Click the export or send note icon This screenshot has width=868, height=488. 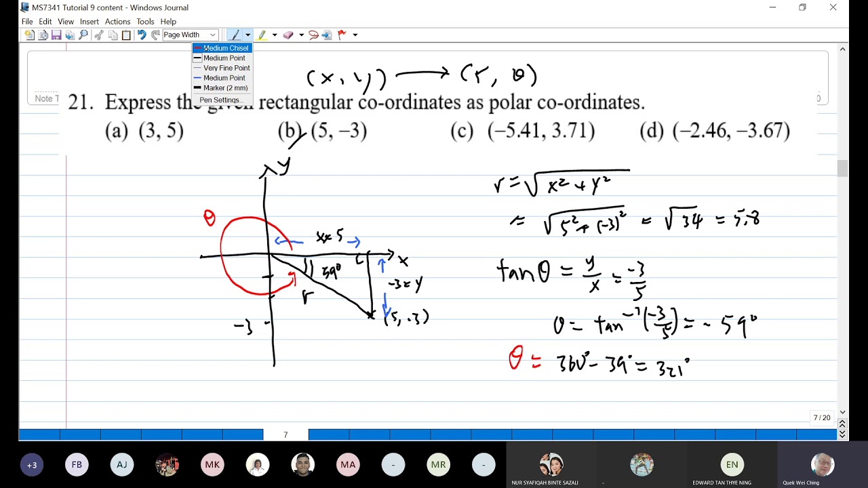click(x=70, y=35)
